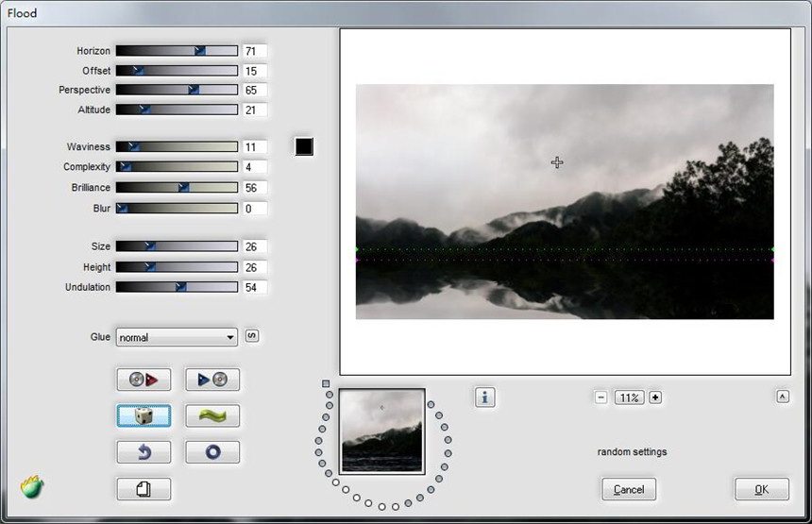The image size is (812, 524).
Task: Zoom in with the plus button
Action: click(x=655, y=397)
